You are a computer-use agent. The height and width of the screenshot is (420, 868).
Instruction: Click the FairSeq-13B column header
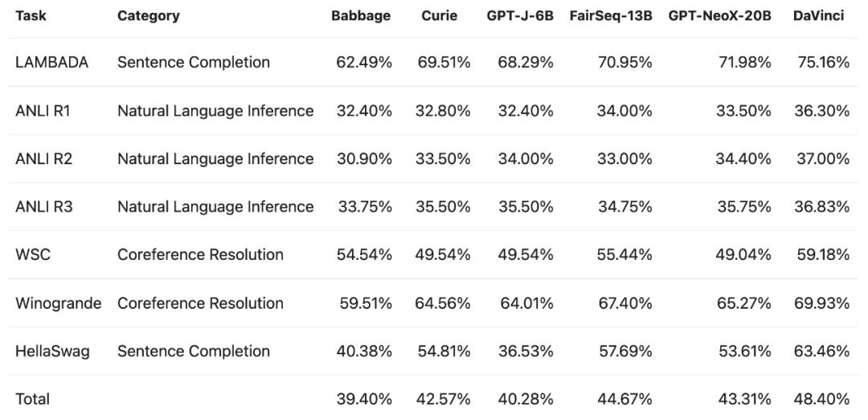click(609, 16)
